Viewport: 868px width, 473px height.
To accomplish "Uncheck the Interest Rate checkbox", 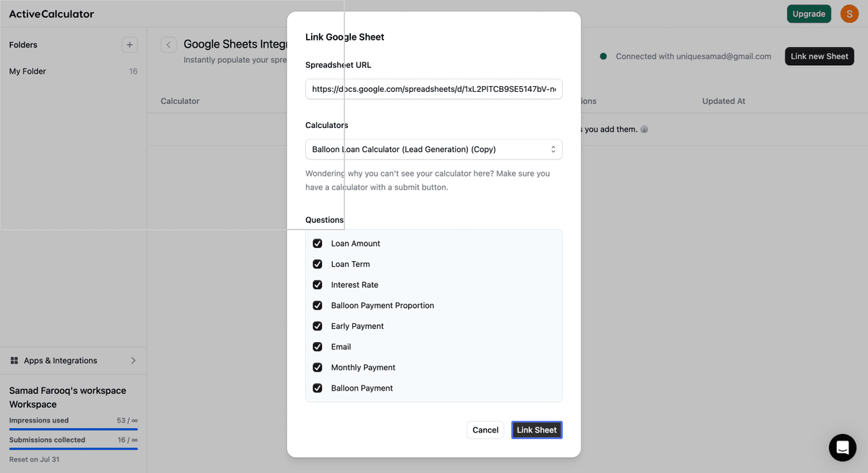I will (317, 285).
